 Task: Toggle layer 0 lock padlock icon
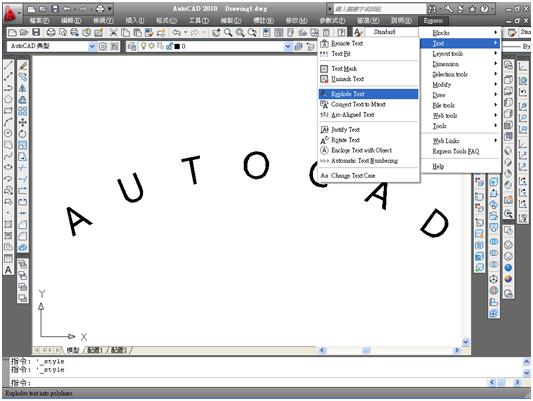pyautogui.click(x=169, y=46)
